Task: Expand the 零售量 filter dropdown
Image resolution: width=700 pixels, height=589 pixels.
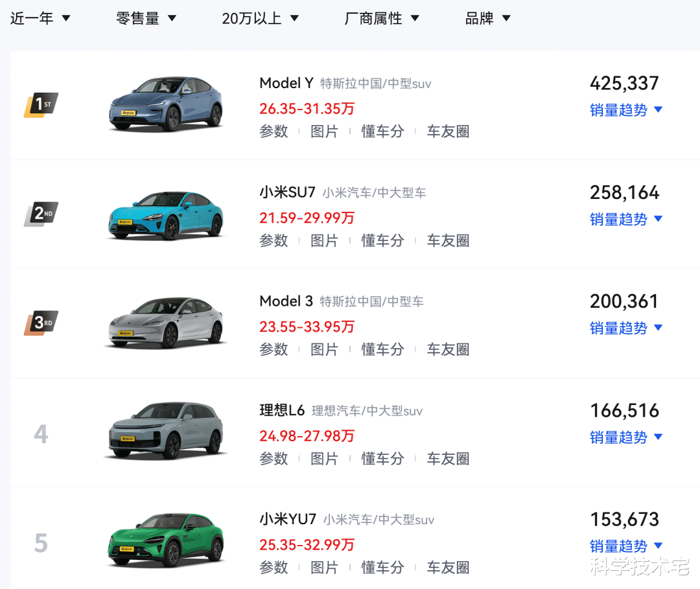Action: tap(146, 18)
